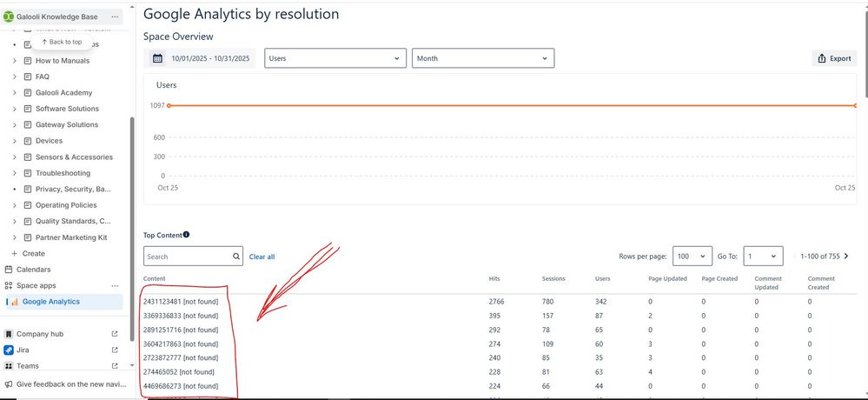Click the orange chart point at Oct 25 start
Viewport: 868px width, 400px height.
169,105
